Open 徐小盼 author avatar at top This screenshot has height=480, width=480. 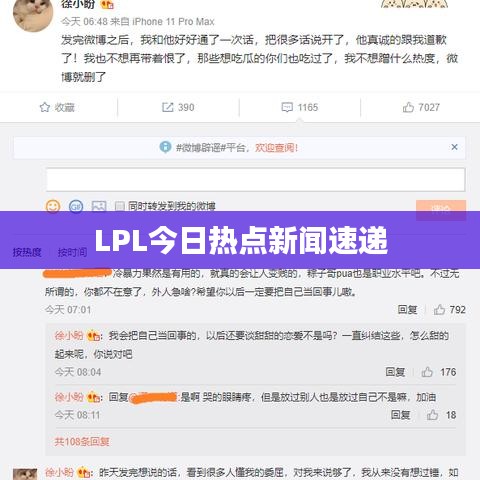coord(33,13)
